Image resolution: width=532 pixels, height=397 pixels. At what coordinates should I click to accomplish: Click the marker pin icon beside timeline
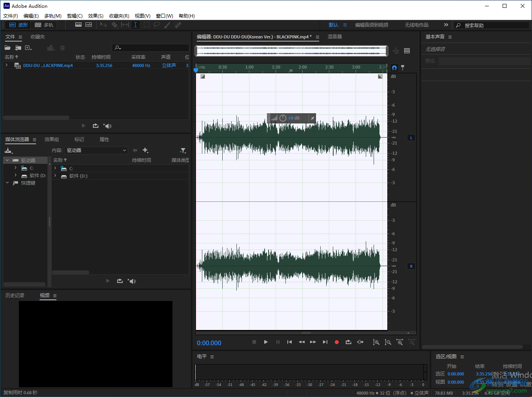pos(403,68)
